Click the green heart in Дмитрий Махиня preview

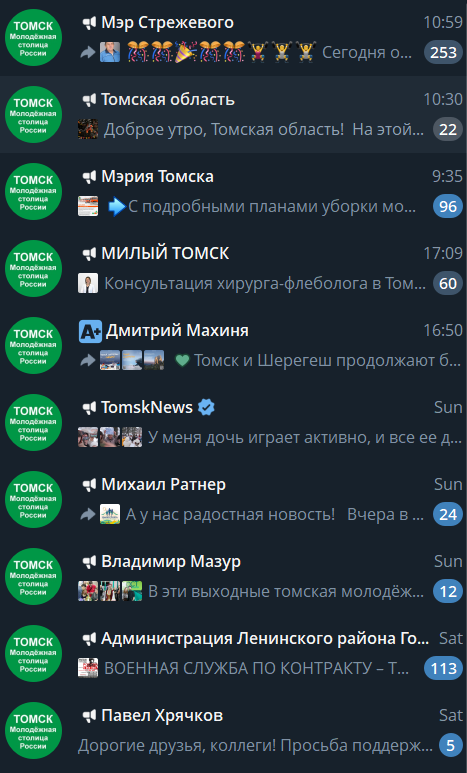[182, 361]
